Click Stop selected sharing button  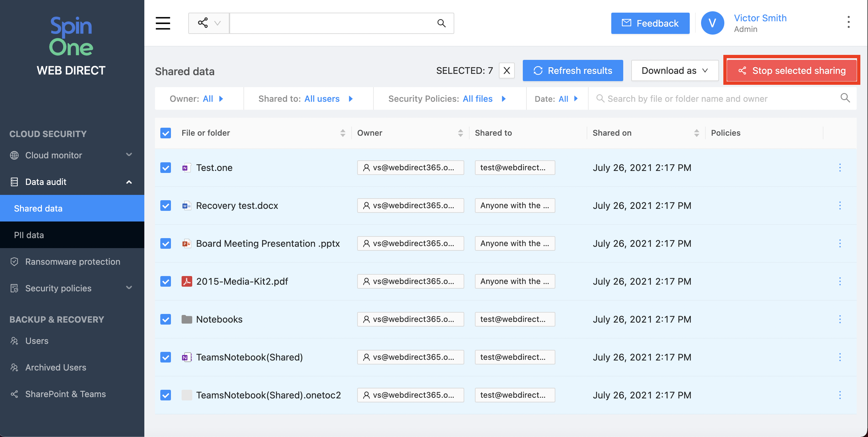pyautogui.click(x=792, y=71)
